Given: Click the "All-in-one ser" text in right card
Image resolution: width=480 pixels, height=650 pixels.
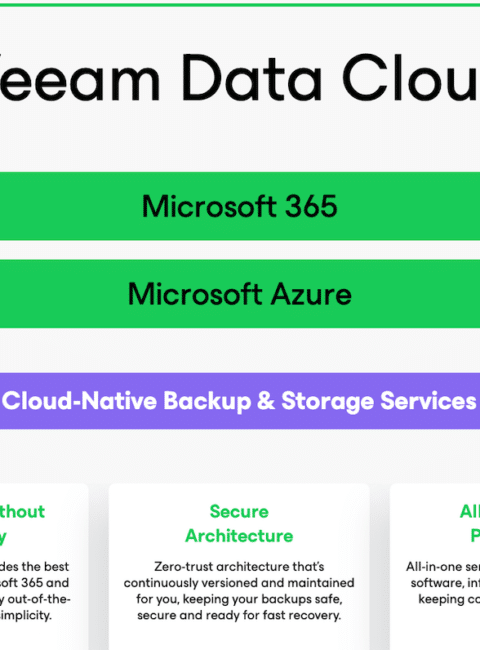Looking at the screenshot, I should pyautogui.click(x=443, y=567).
